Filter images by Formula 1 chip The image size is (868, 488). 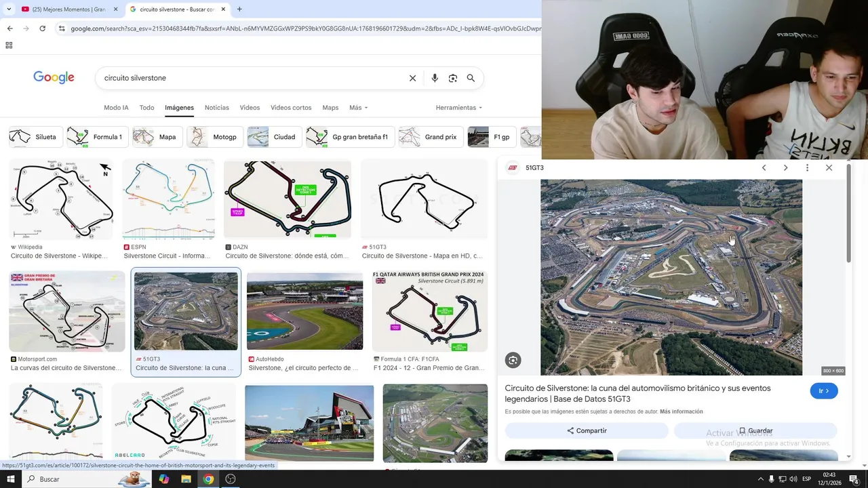point(97,137)
